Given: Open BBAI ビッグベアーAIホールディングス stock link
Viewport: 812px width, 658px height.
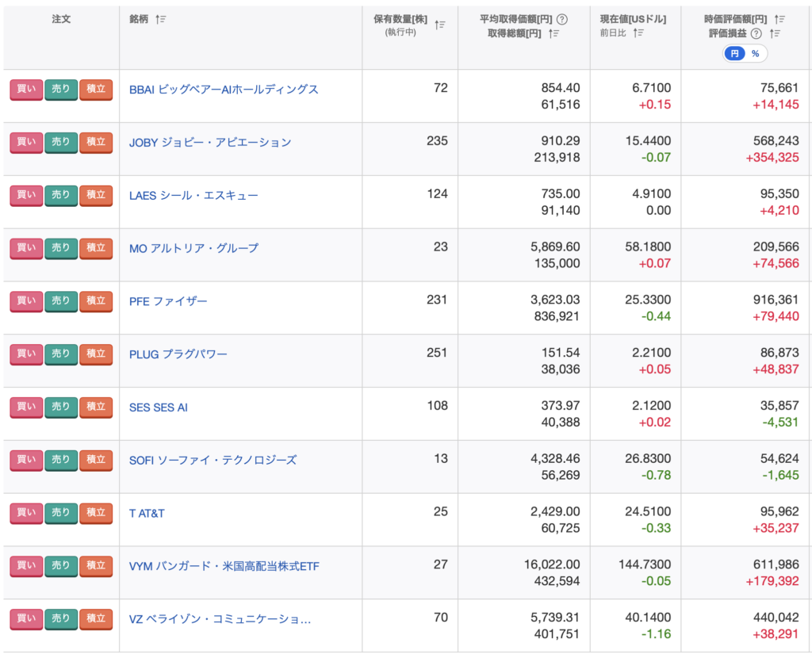Looking at the screenshot, I should [224, 90].
